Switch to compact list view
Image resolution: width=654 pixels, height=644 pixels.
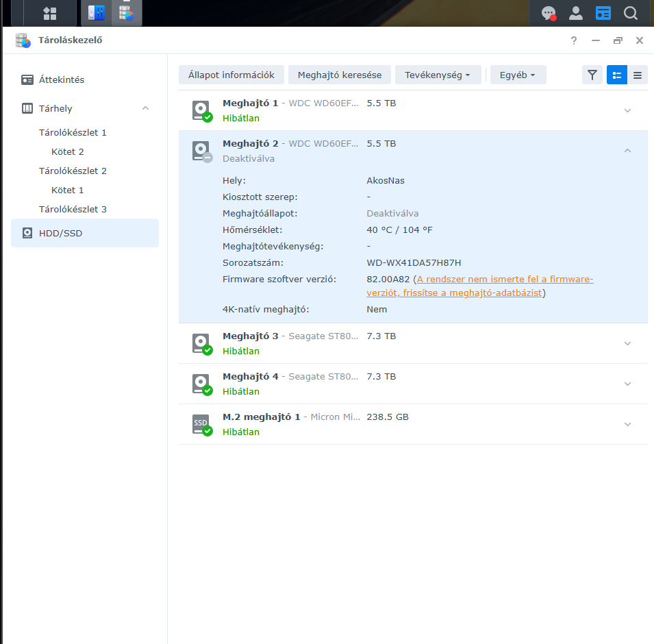pyautogui.click(x=638, y=75)
